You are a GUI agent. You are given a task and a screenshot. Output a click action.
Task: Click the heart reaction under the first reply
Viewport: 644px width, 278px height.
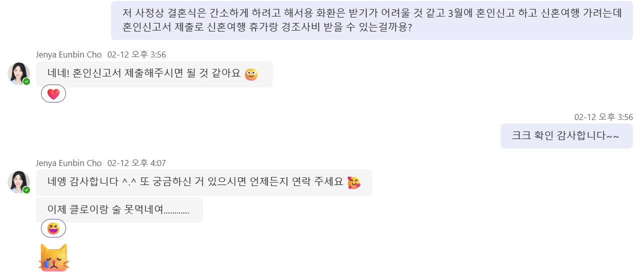coord(53,94)
